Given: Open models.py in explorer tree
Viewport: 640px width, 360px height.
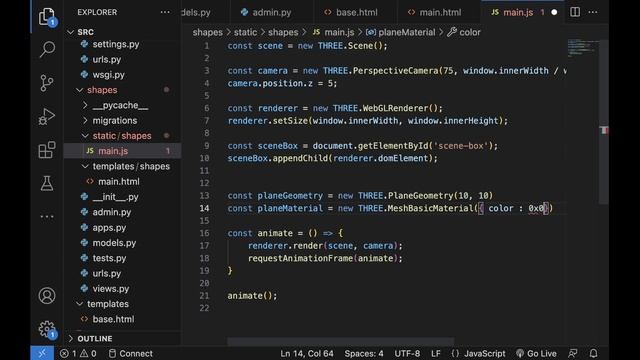Looking at the screenshot, I should (x=122, y=243).
